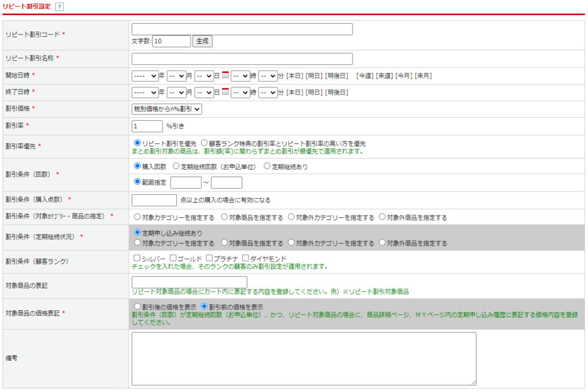Click the [今月] start date shortcut

(404, 76)
